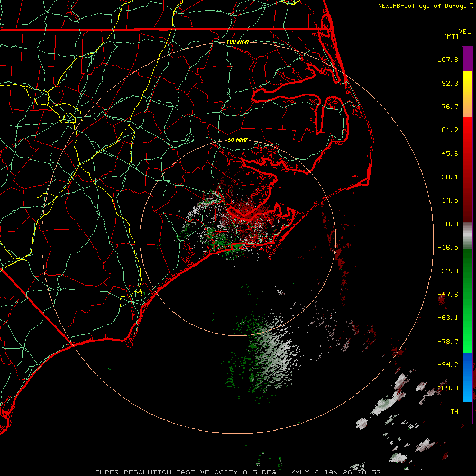This screenshot has width=476, height=476.
Task: Click the -16.5 legend value
Action: (x=448, y=248)
